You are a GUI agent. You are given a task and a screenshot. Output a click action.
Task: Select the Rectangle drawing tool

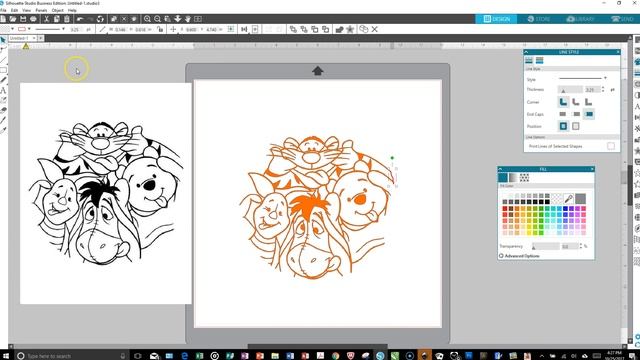pos(3,70)
